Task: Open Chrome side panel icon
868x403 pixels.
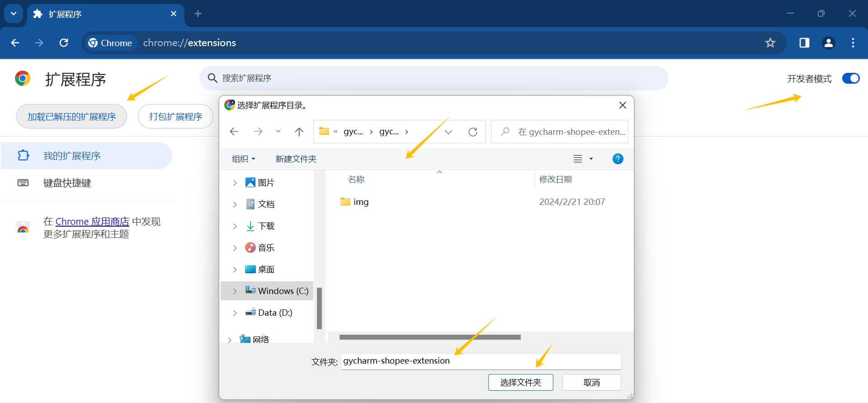Action: pos(804,43)
